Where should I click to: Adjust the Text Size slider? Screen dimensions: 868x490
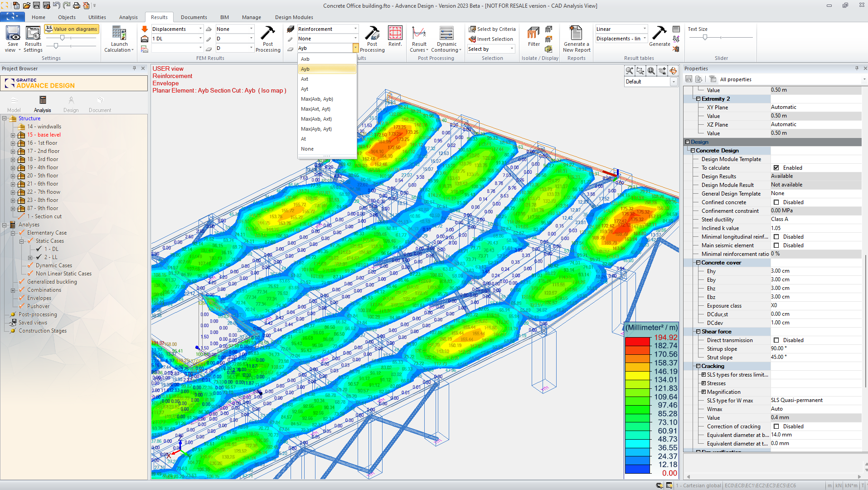click(705, 37)
